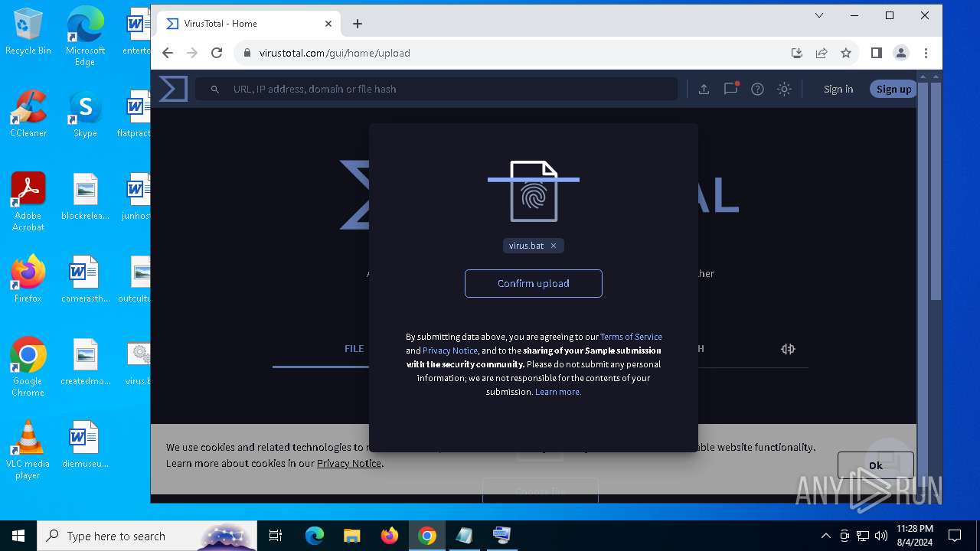This screenshot has height=551, width=980.
Task: Click the share page icon
Action: (822, 53)
